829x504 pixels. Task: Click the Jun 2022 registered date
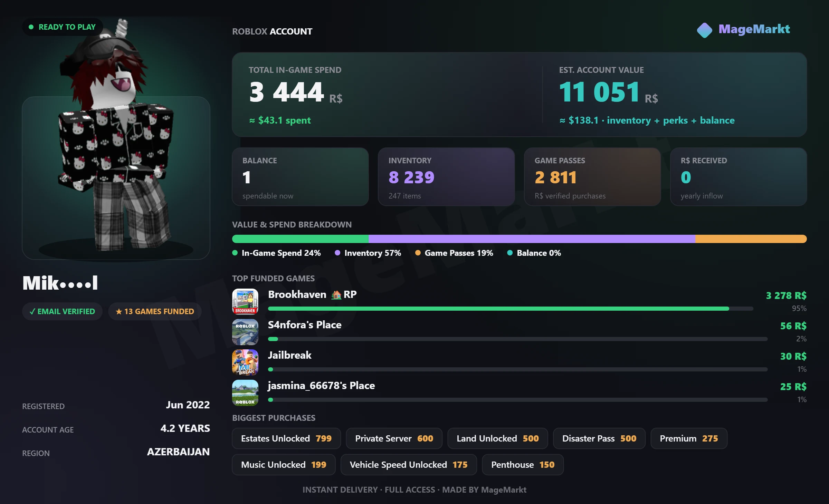[x=188, y=405]
